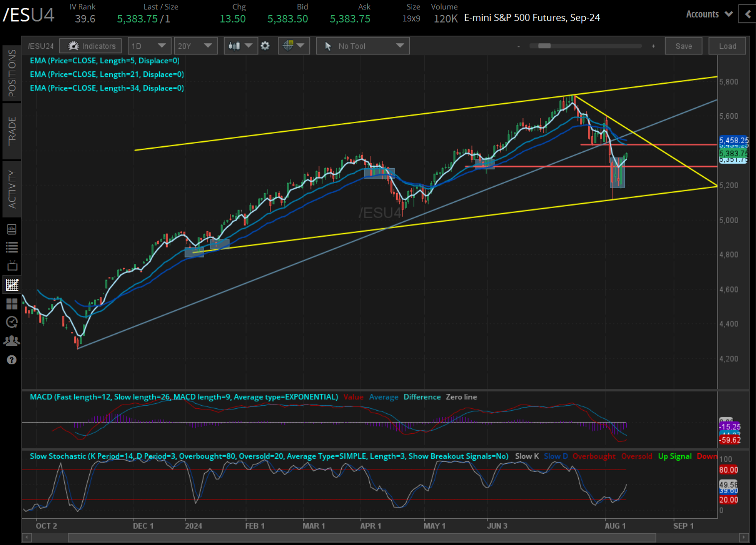Open the No Tool dropdown
Image resolution: width=756 pixels, height=545 pixels.
[x=363, y=45]
